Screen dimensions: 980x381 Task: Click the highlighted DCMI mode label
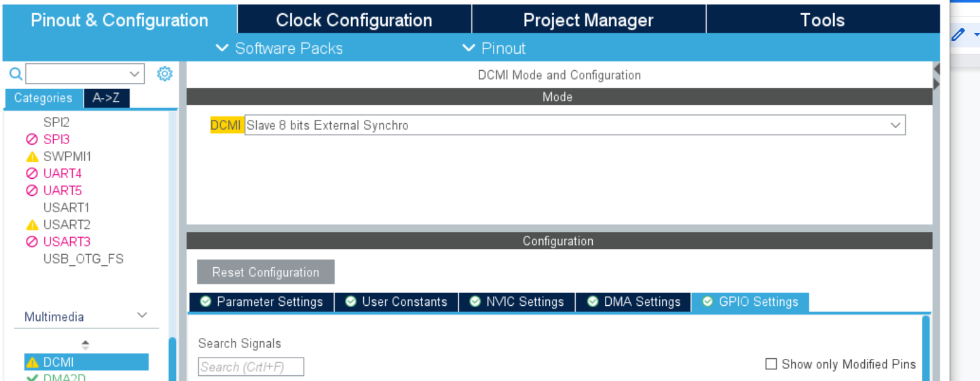click(226, 125)
